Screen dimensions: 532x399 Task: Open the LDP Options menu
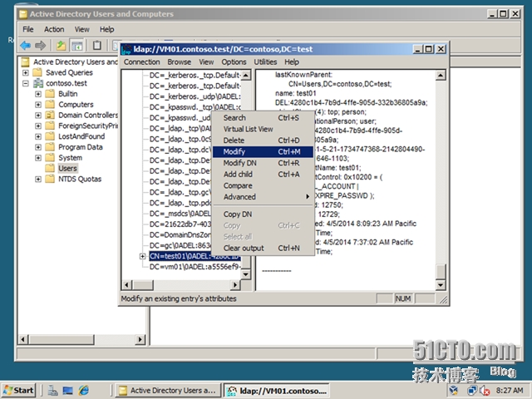(x=234, y=62)
